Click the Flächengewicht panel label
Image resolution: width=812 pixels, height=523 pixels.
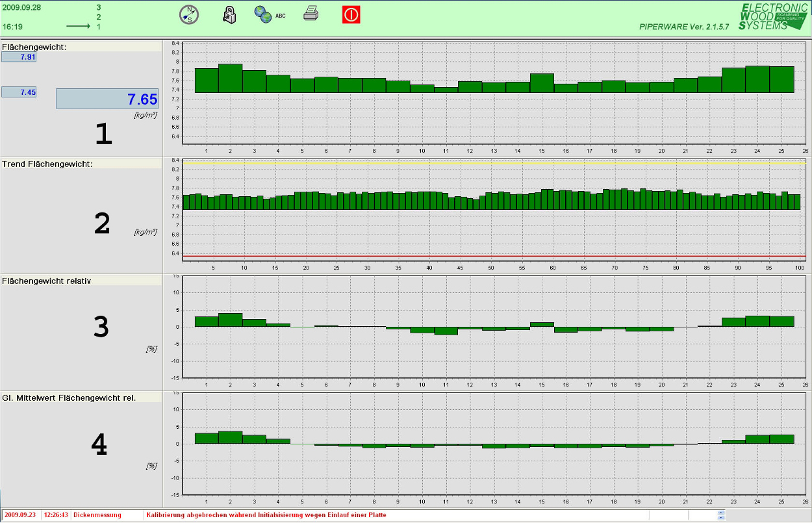point(34,47)
